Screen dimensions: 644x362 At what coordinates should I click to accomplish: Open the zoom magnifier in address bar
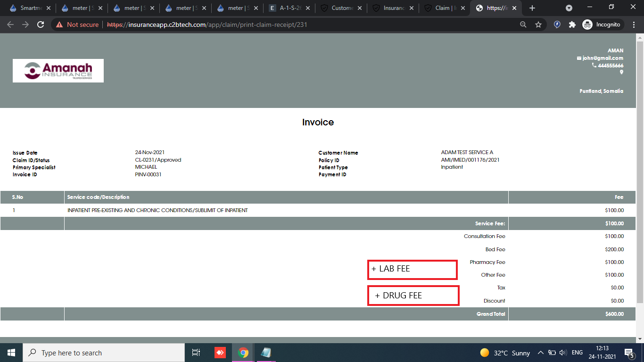[x=523, y=25]
